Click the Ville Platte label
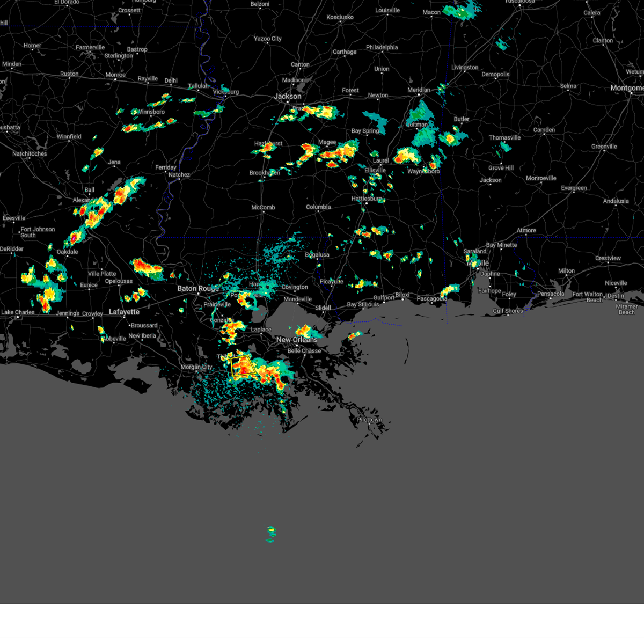Viewport: 644px width, 644px height. 102,274
